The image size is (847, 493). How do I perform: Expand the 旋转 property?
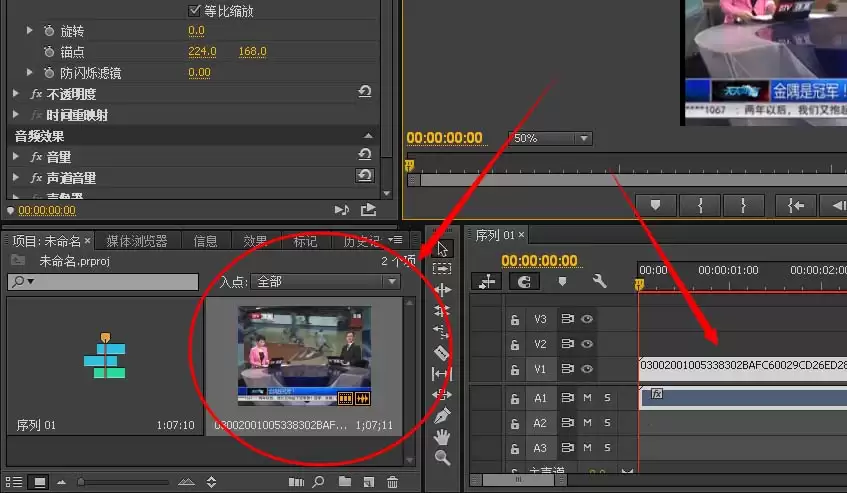pos(30,31)
